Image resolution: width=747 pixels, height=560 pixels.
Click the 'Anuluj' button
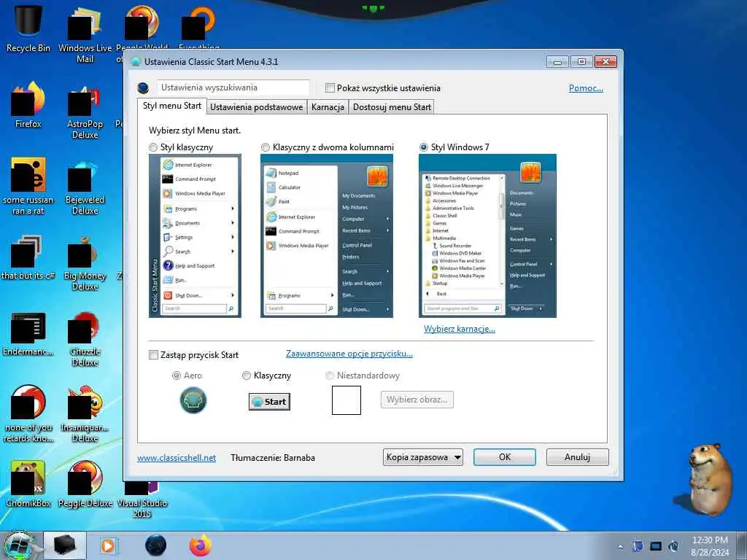point(578,457)
